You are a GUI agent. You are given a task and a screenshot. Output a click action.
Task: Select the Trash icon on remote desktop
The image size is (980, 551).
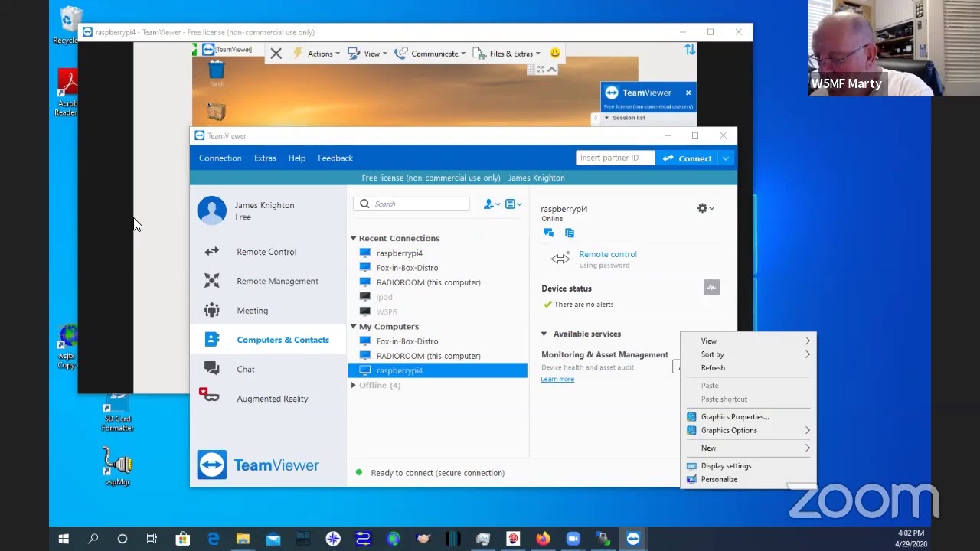coord(217,74)
